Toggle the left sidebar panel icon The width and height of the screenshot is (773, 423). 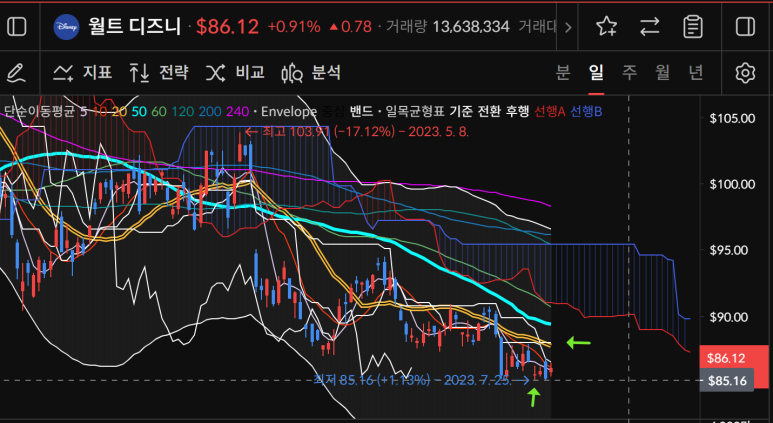point(17,27)
